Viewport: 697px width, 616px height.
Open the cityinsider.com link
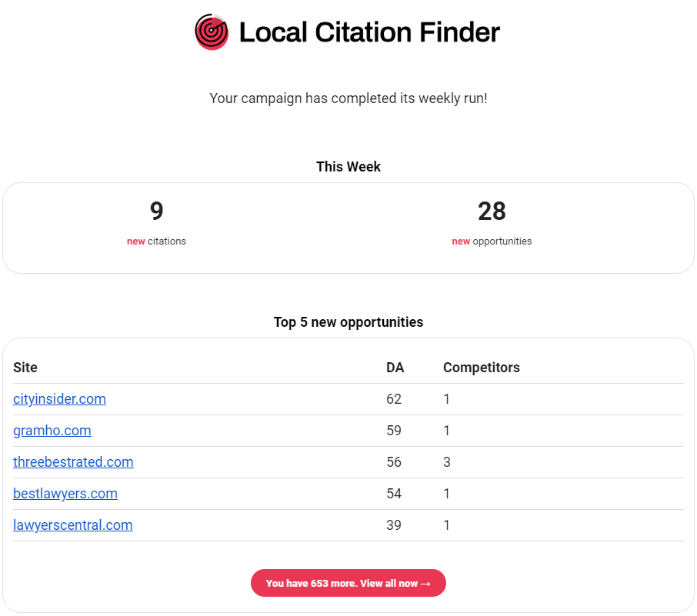tap(60, 399)
